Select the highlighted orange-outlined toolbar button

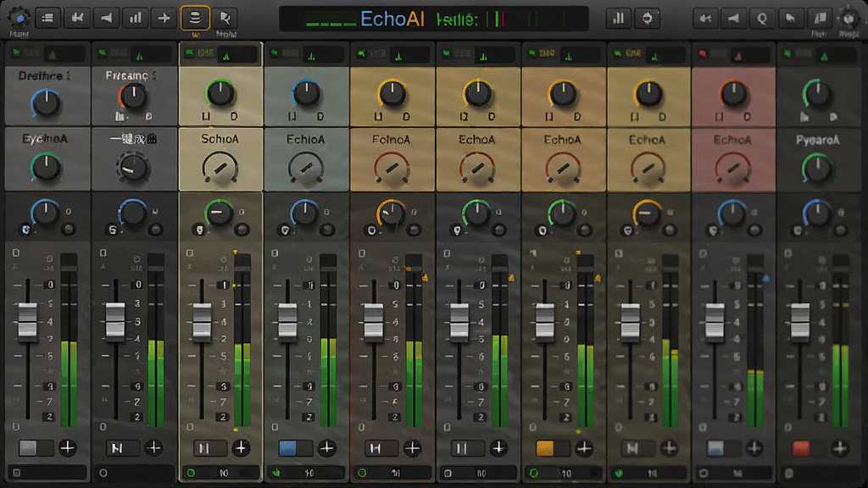pos(195,19)
